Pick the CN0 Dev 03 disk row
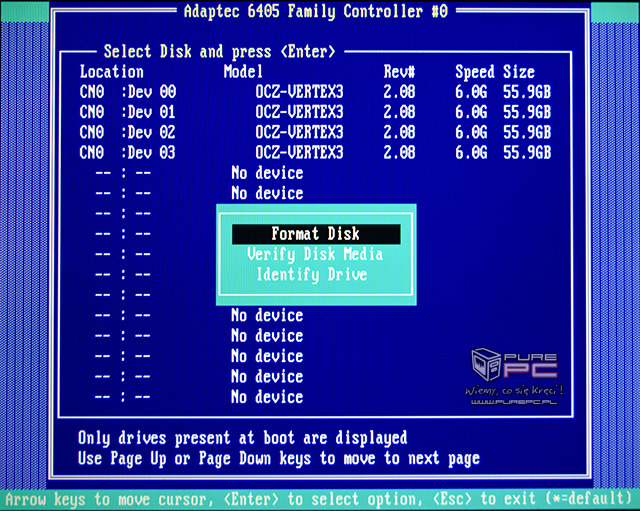 [x=315, y=153]
